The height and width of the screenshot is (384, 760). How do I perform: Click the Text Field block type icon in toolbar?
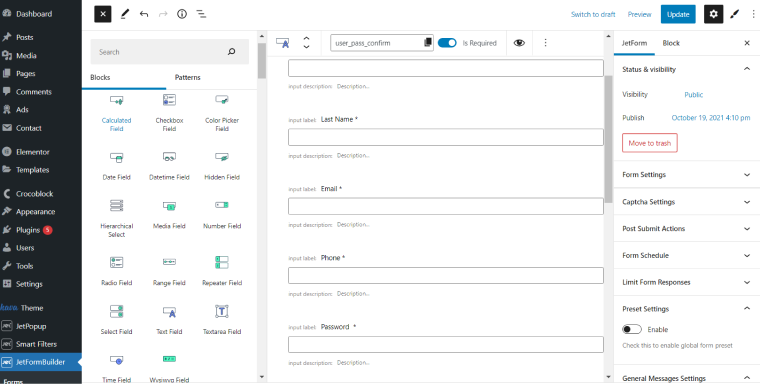[283, 43]
